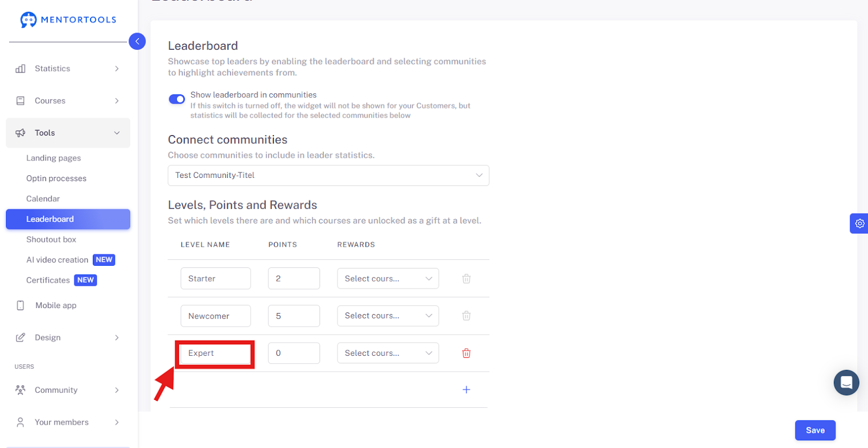Open rewards course dropdown for Expert
This screenshot has width=868, height=448.
[x=388, y=353]
